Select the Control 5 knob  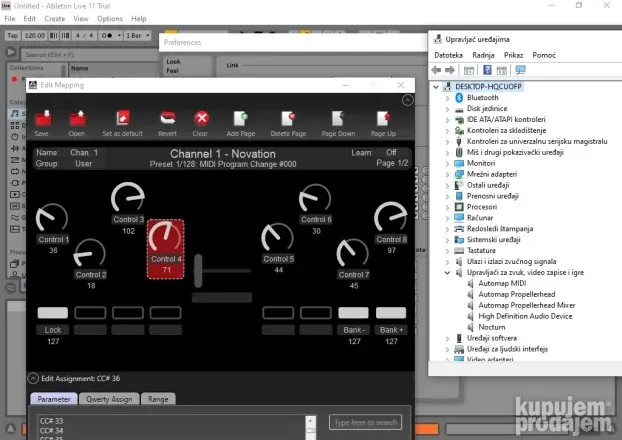pyautogui.click(x=277, y=238)
